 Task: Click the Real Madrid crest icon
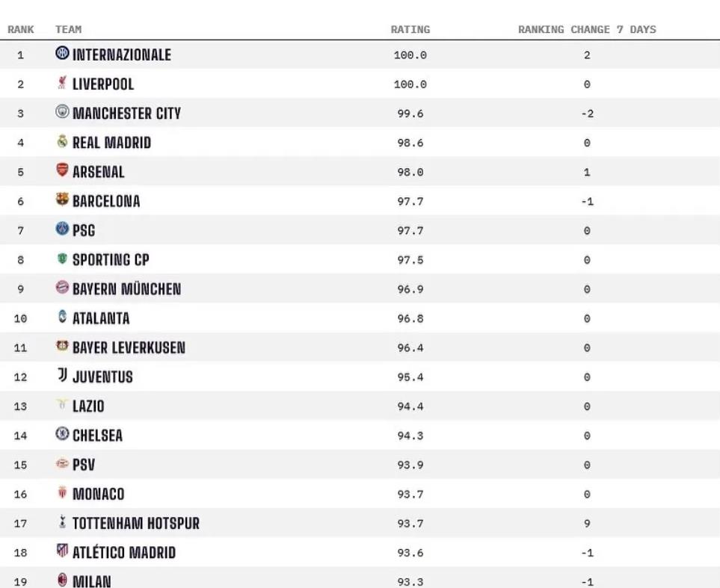pos(62,141)
